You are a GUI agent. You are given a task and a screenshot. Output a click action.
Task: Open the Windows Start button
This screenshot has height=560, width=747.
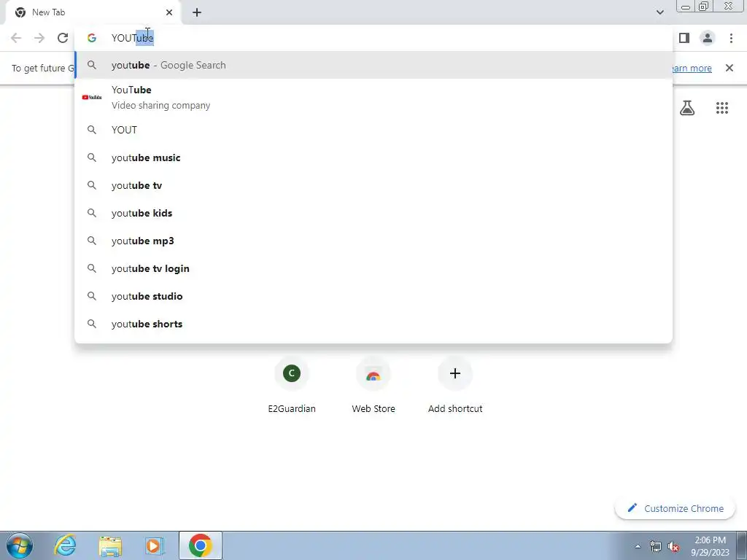[x=20, y=545]
